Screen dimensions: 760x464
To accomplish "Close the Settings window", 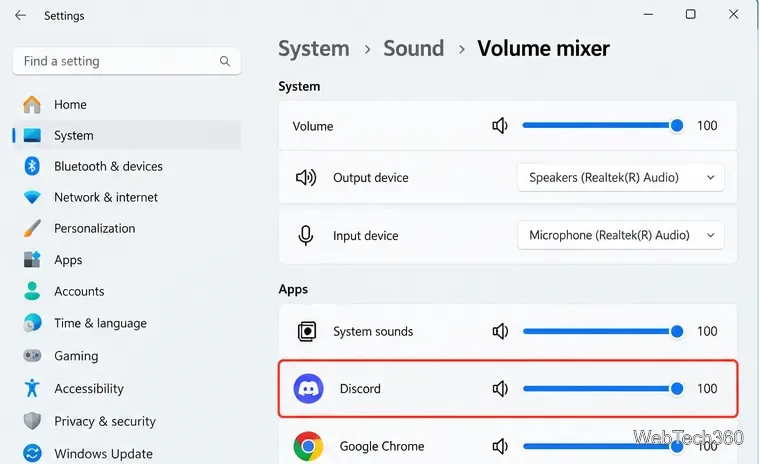I will (733, 15).
